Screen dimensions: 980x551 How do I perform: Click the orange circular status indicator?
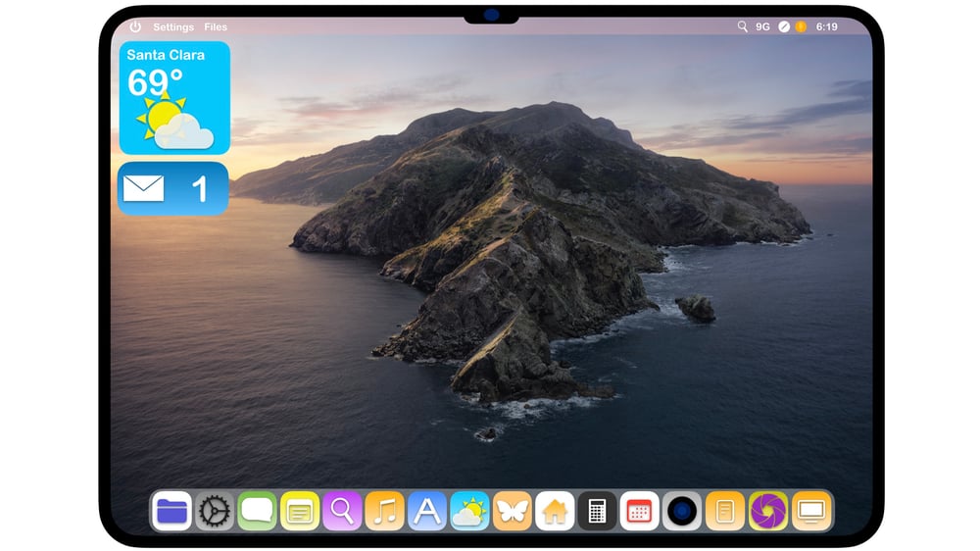tap(801, 26)
